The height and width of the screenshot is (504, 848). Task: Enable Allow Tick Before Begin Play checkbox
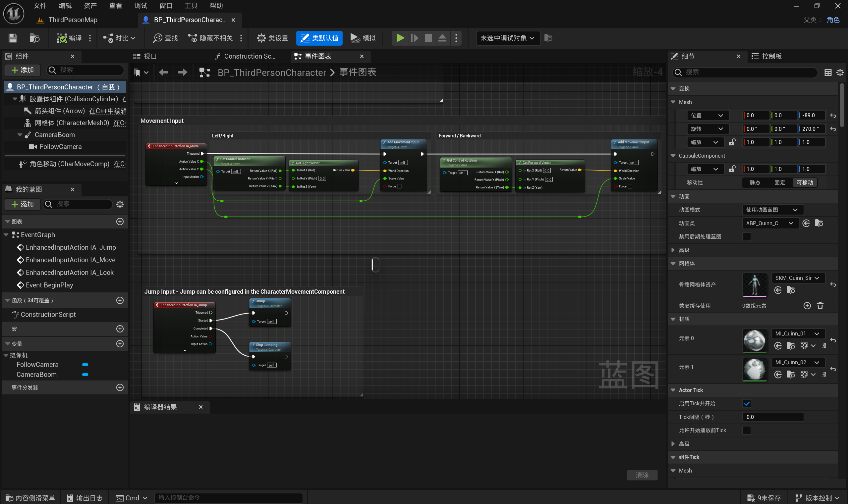click(x=746, y=430)
